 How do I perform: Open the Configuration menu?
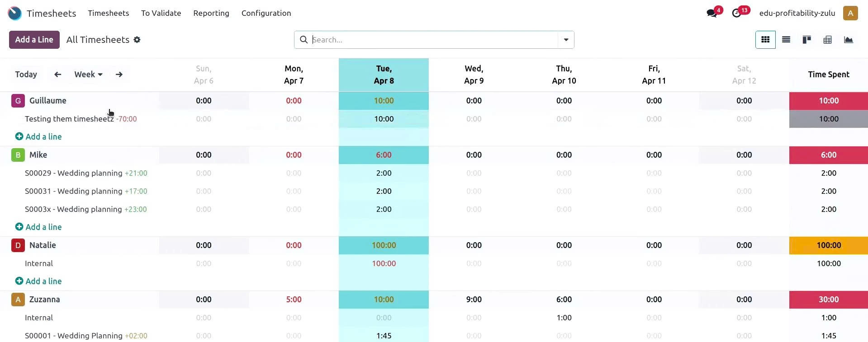point(266,13)
